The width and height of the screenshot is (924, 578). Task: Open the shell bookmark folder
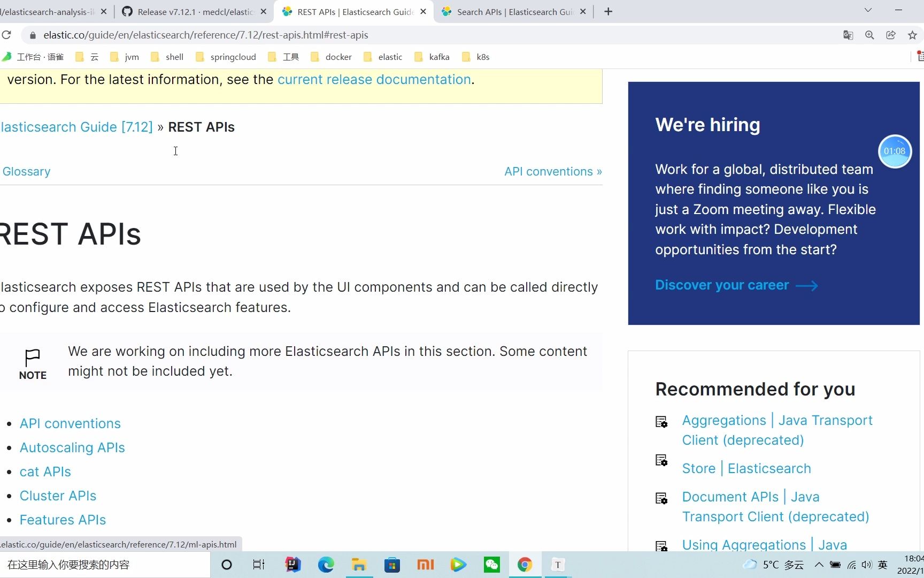pos(167,57)
